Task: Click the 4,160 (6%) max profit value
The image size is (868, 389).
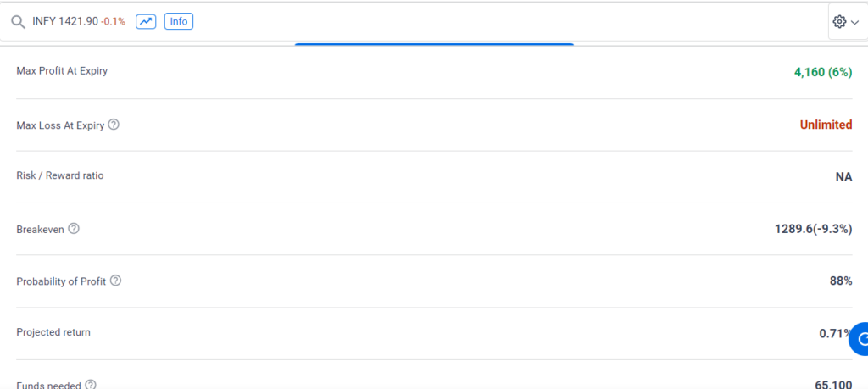Action: (x=823, y=72)
